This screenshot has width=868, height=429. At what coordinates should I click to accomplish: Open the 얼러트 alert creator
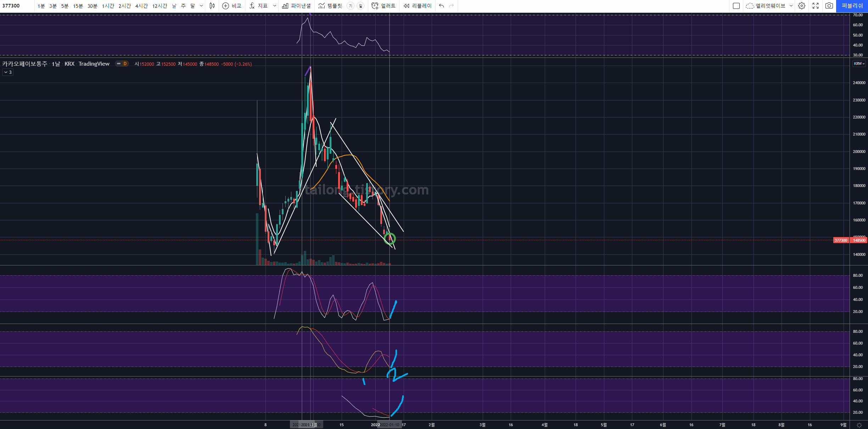click(x=383, y=6)
